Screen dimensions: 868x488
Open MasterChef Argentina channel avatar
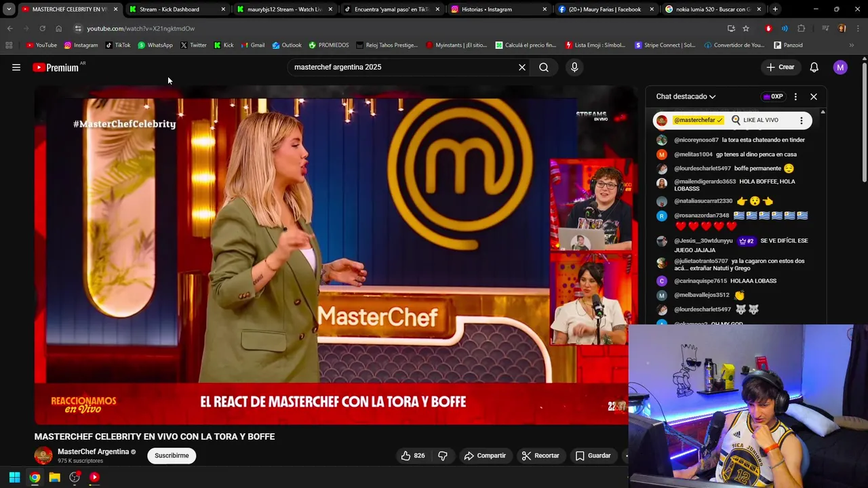[43, 455]
